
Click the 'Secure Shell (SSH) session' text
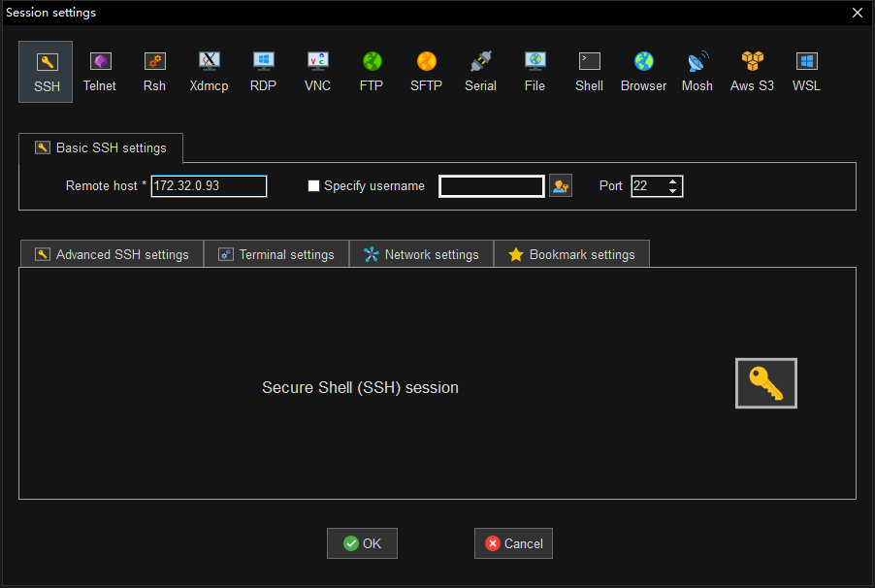(x=360, y=387)
